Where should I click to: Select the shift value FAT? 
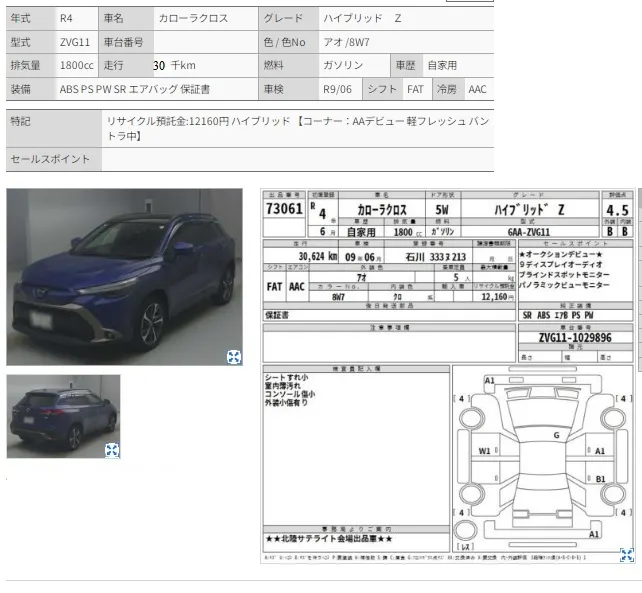point(415,89)
